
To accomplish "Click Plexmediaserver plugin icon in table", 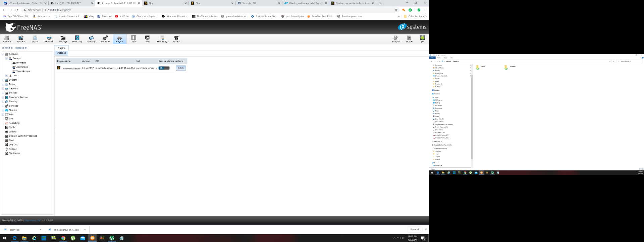I will coord(59,68).
